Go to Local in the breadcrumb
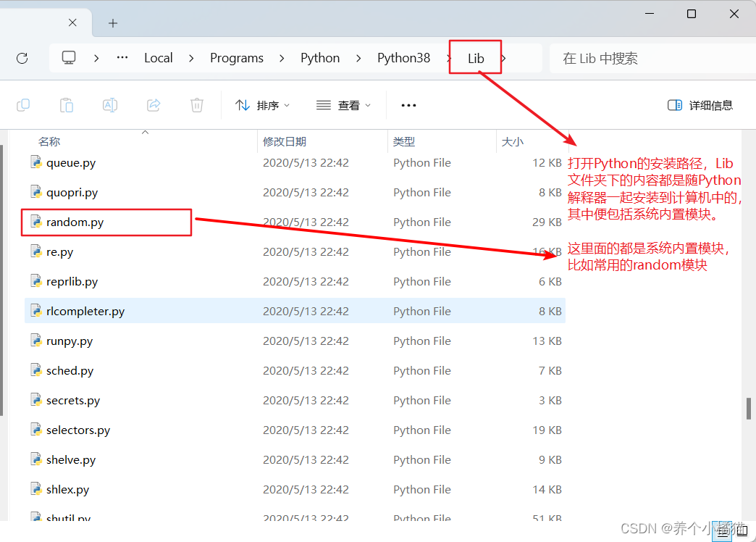 click(x=158, y=58)
